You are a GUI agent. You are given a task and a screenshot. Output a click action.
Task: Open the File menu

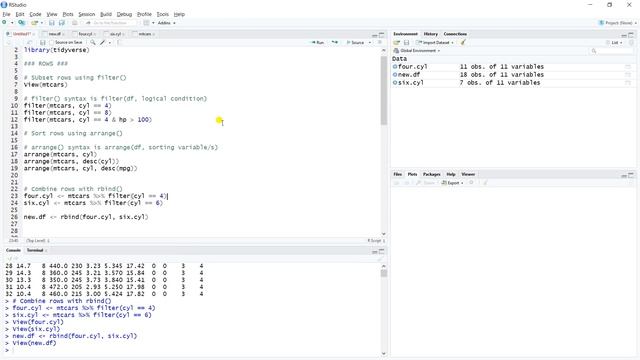coord(6,14)
